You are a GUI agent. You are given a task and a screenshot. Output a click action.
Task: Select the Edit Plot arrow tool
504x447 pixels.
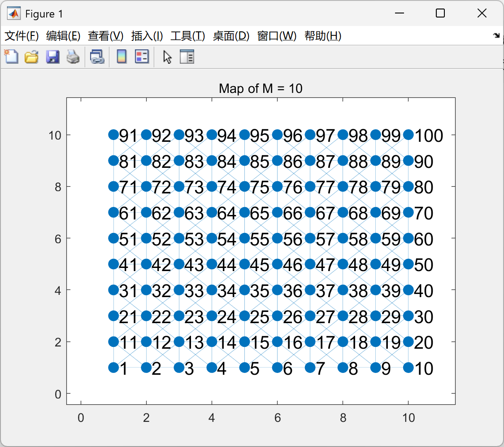pos(167,57)
